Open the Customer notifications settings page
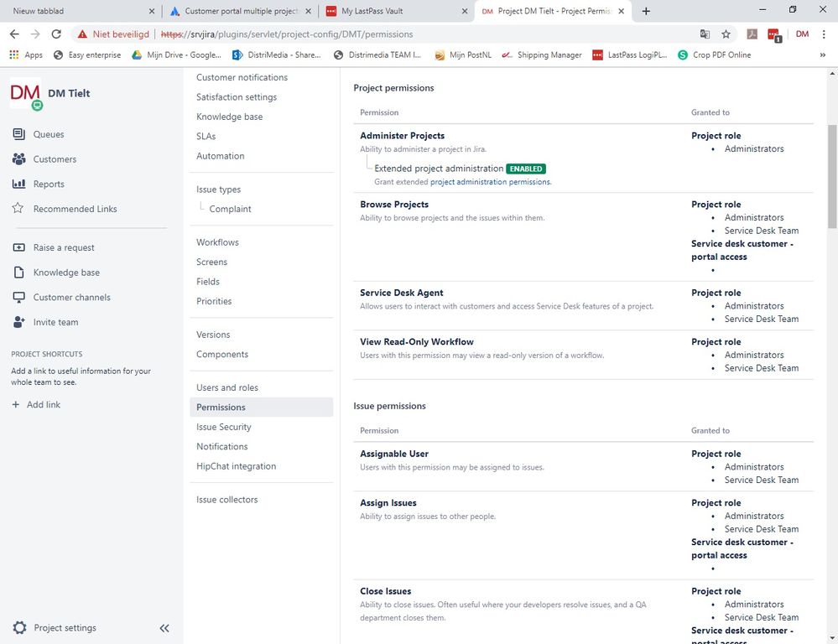Viewport: 838px width, 644px height. pyautogui.click(x=242, y=77)
